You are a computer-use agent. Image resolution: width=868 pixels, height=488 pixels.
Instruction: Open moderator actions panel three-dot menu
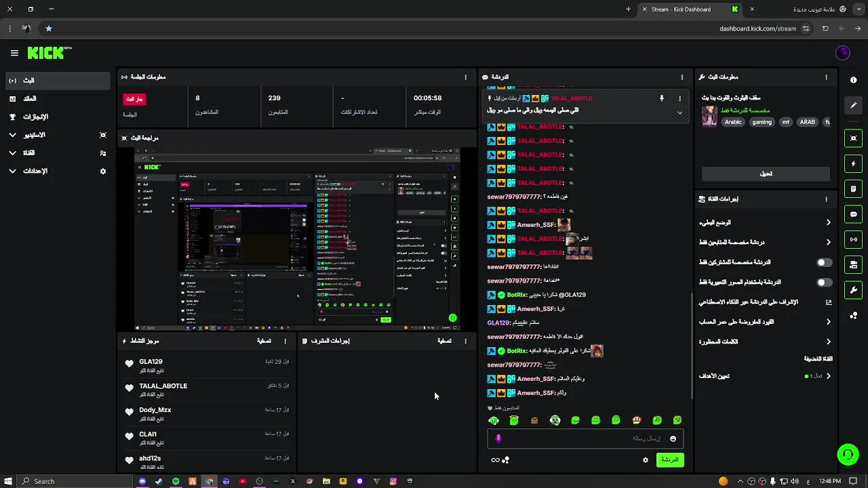tap(465, 341)
